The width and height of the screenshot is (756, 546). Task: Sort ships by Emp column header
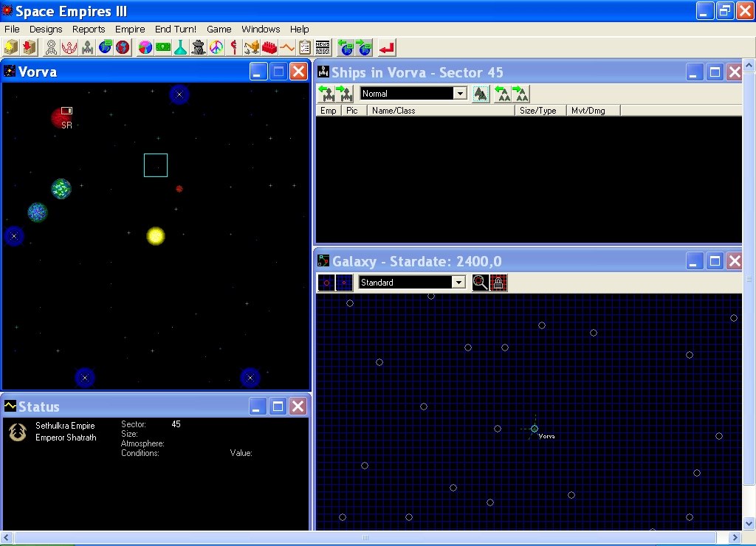[x=329, y=111]
